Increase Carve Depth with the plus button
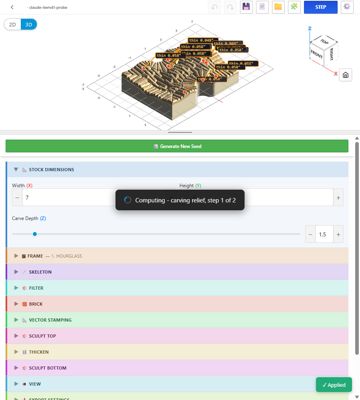The width and height of the screenshot is (360, 400). [x=338, y=234]
